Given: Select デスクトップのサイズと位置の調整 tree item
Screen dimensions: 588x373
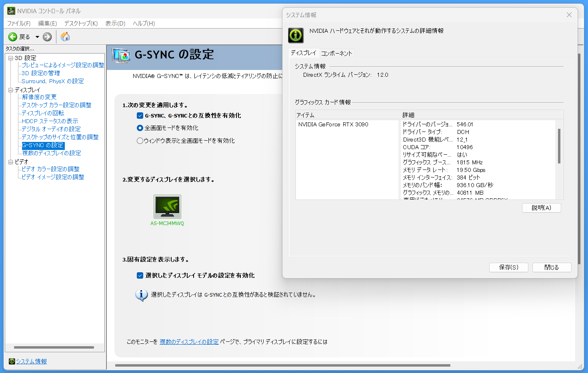Looking at the screenshot, I should tap(60, 137).
